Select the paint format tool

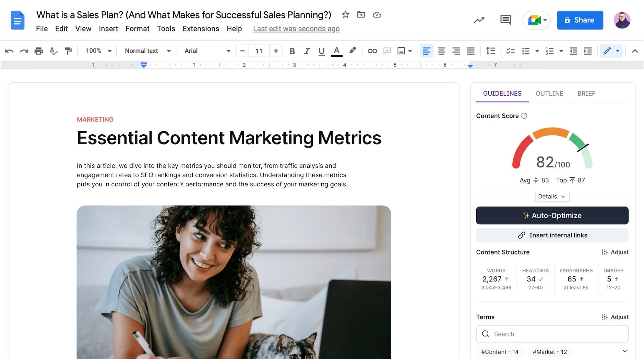pos(68,51)
